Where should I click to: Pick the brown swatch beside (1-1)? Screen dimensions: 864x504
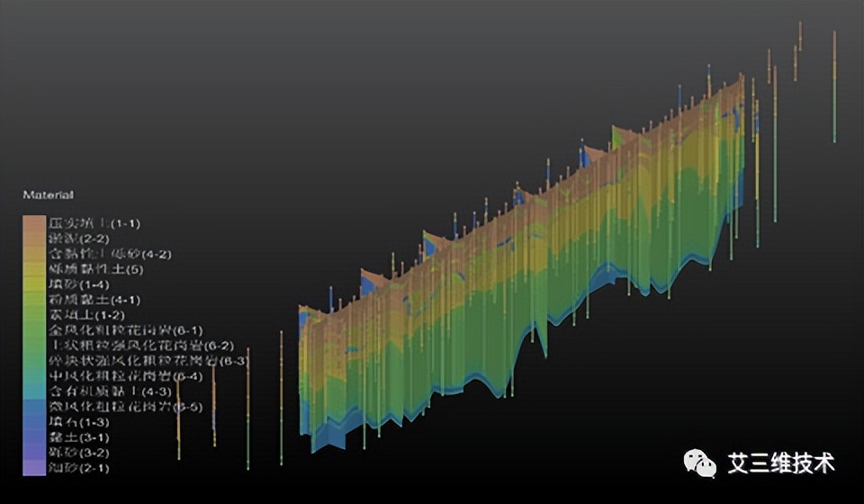point(34,223)
